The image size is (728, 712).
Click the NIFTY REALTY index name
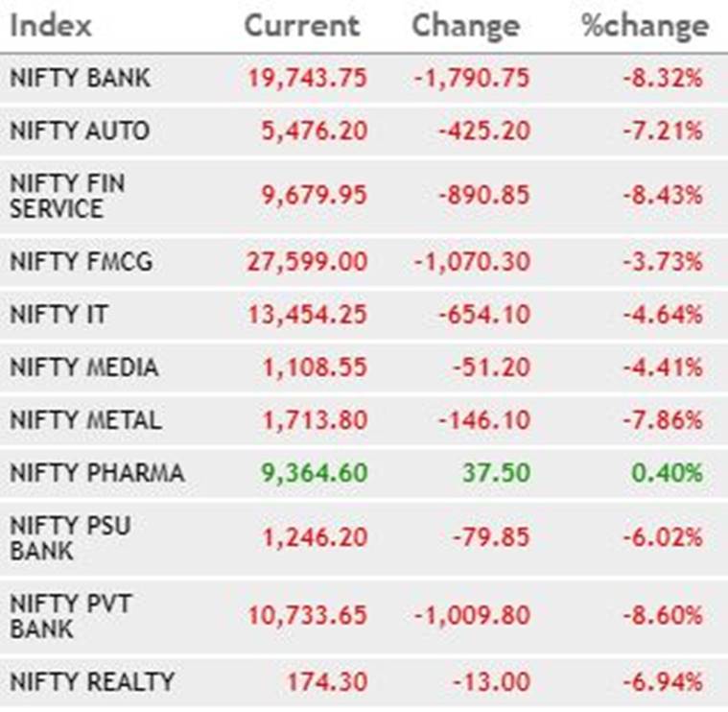coord(92,682)
